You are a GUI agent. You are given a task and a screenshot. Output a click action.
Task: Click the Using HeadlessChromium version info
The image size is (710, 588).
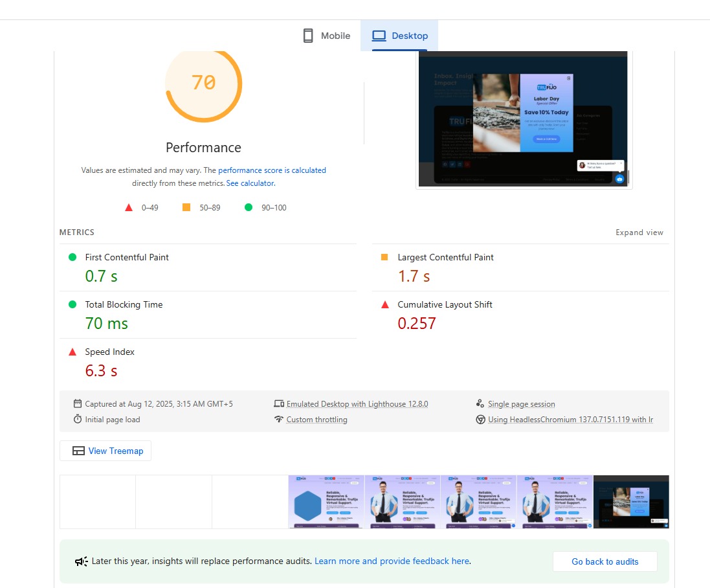point(570,420)
